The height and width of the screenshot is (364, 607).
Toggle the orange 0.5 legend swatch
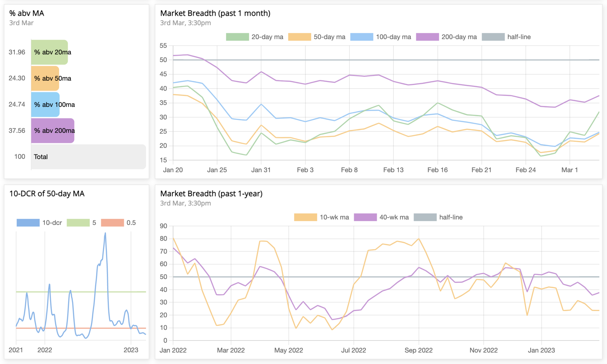pyautogui.click(x=113, y=223)
